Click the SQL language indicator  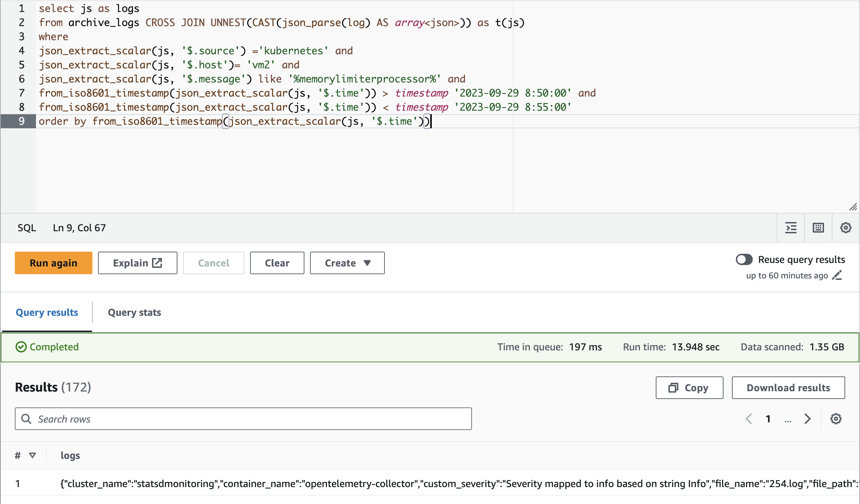tap(27, 228)
